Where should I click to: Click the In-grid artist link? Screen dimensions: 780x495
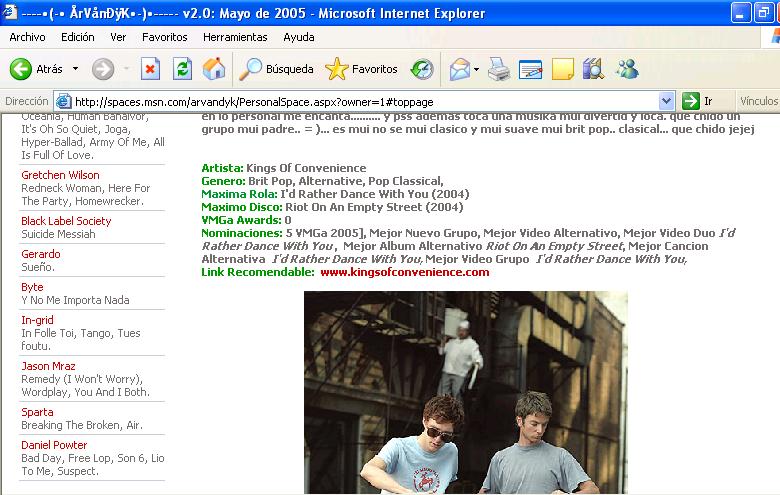click(x=37, y=320)
